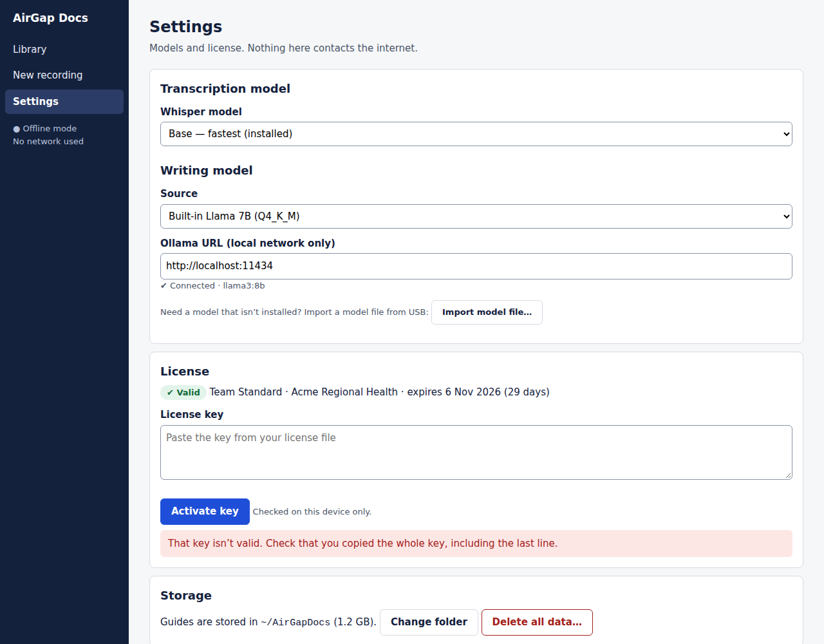Click the Import model file button

[487, 312]
